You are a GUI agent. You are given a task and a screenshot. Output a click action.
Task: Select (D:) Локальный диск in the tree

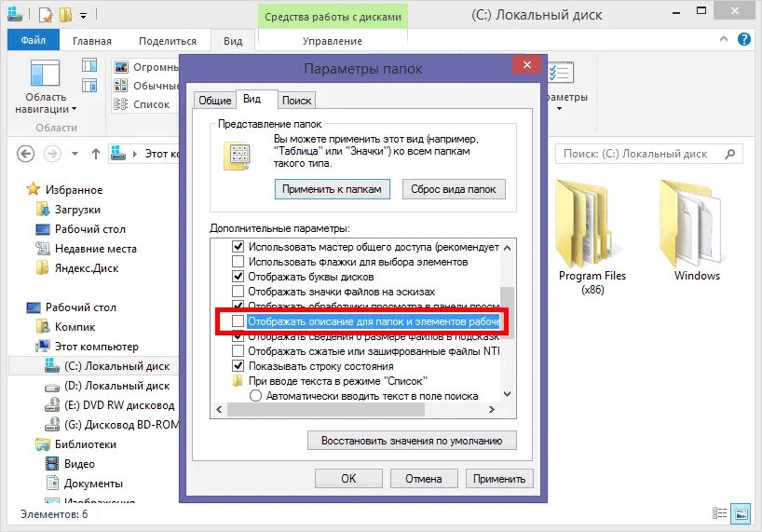(107, 386)
